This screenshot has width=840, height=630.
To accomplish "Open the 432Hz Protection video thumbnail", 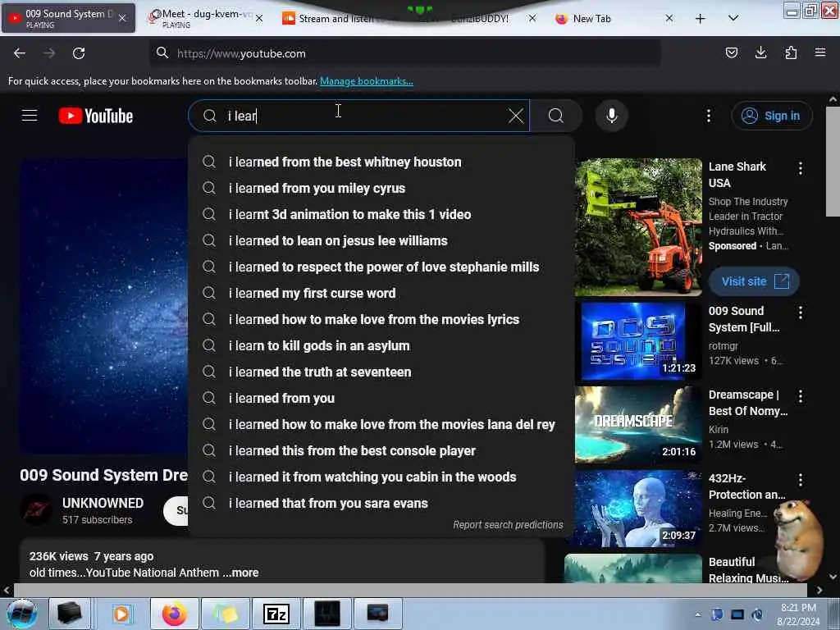I will (638, 509).
